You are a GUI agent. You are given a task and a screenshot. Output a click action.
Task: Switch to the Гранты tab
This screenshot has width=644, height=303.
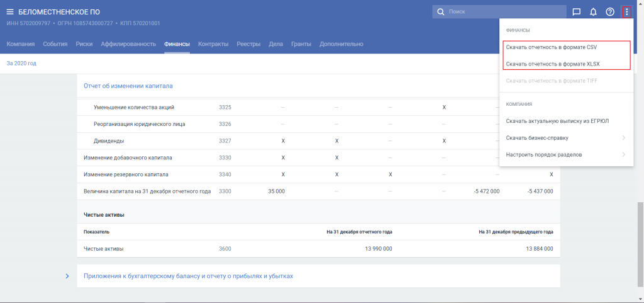tap(301, 44)
